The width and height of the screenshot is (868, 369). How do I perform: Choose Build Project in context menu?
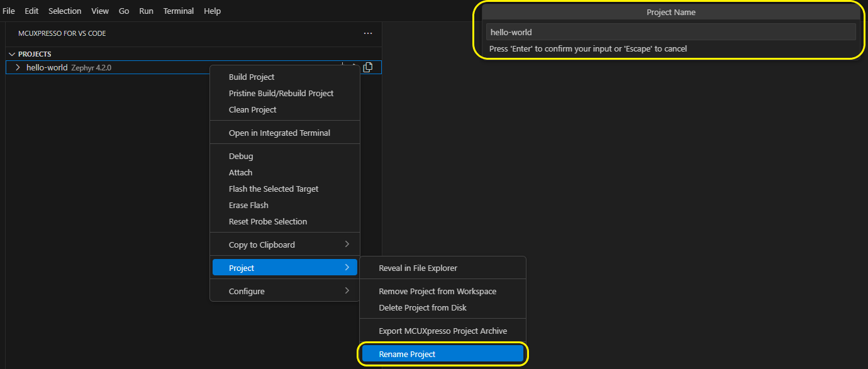point(252,77)
